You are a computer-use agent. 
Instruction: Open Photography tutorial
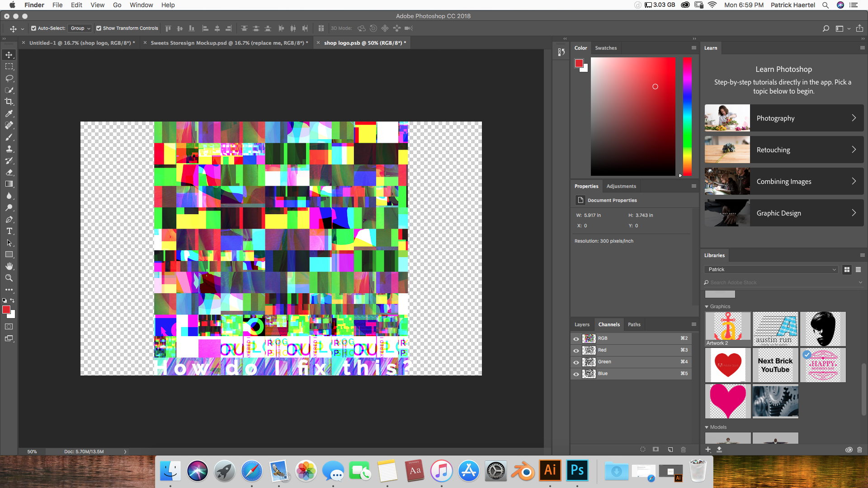(783, 117)
